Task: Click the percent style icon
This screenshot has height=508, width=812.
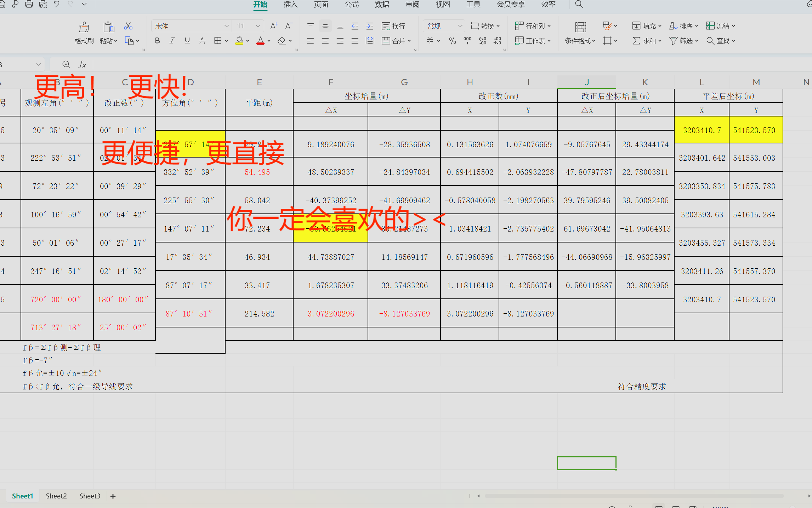Action: click(x=452, y=41)
